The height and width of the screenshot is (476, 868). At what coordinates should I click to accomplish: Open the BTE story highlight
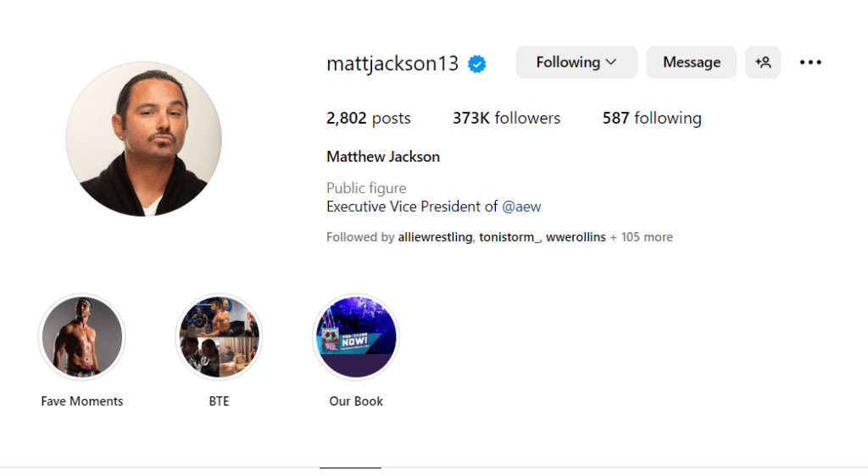coord(220,337)
